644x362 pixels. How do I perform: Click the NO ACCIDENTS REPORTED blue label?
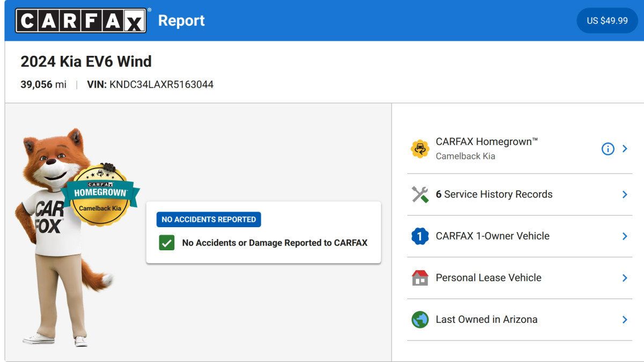tap(209, 219)
